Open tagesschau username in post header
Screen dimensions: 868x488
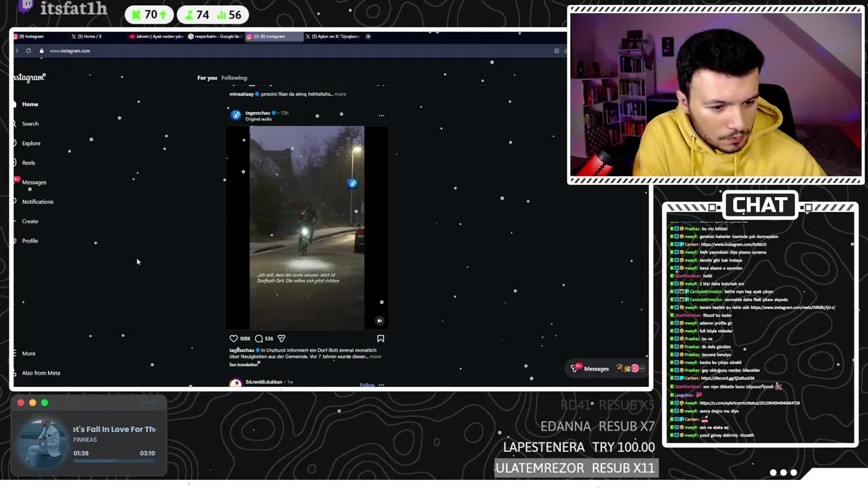pos(258,113)
